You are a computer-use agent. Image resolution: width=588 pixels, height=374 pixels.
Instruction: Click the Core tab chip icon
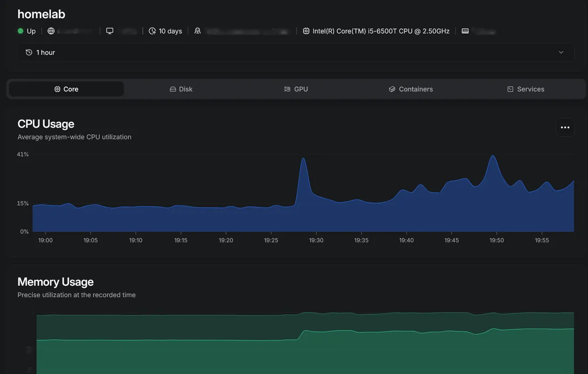pyautogui.click(x=57, y=89)
